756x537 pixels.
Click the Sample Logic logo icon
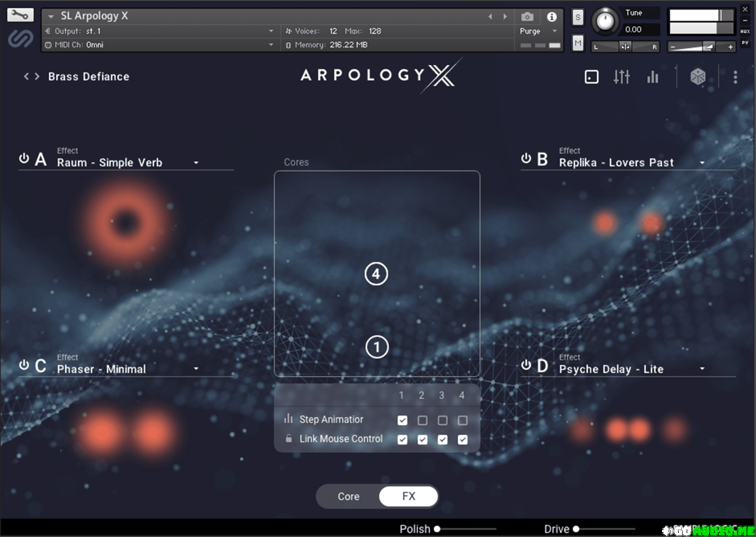(x=20, y=39)
